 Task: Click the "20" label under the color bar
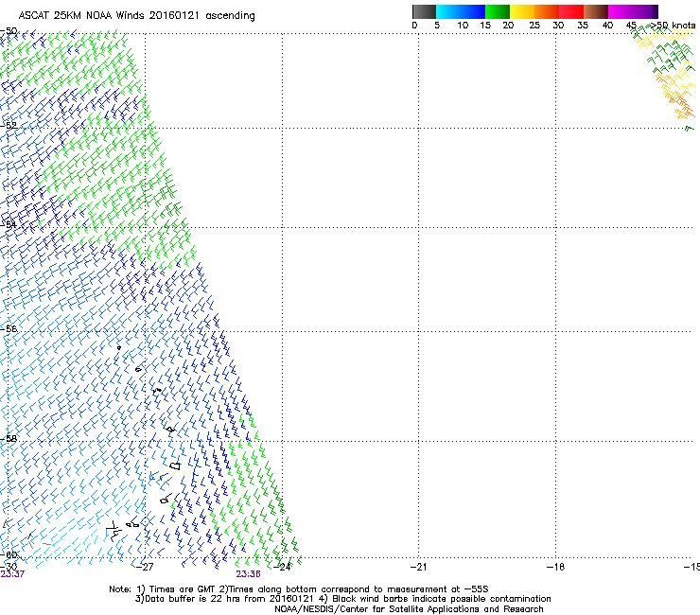(508, 26)
